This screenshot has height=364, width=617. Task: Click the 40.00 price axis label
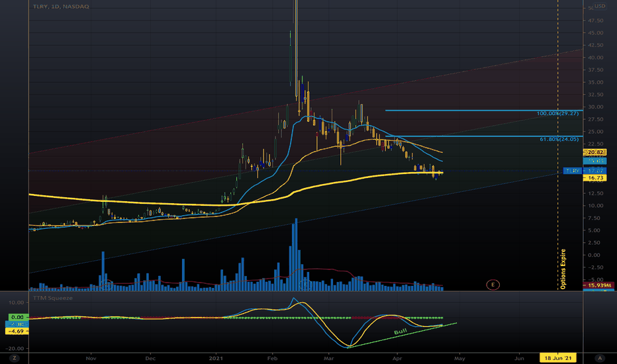click(x=596, y=58)
